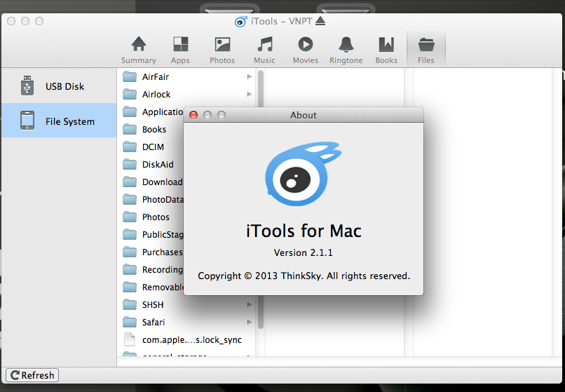
Task: Open the Books toolbar section
Action: pos(386,50)
